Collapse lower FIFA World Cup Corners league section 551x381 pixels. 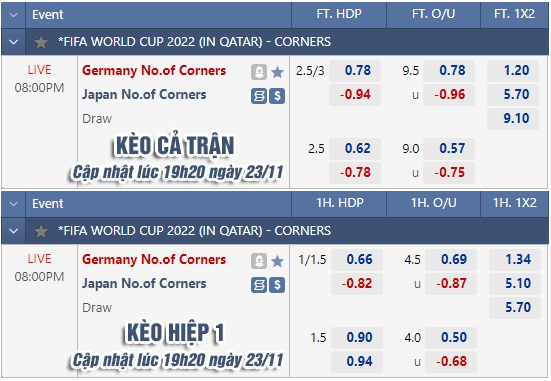pyautogui.click(x=14, y=231)
